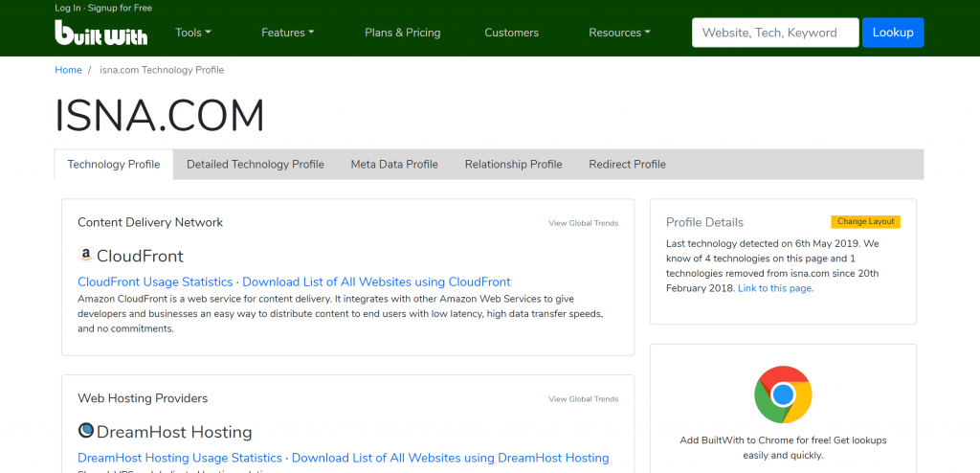
Task: Open the Tools dropdown menu
Action: coord(193,33)
